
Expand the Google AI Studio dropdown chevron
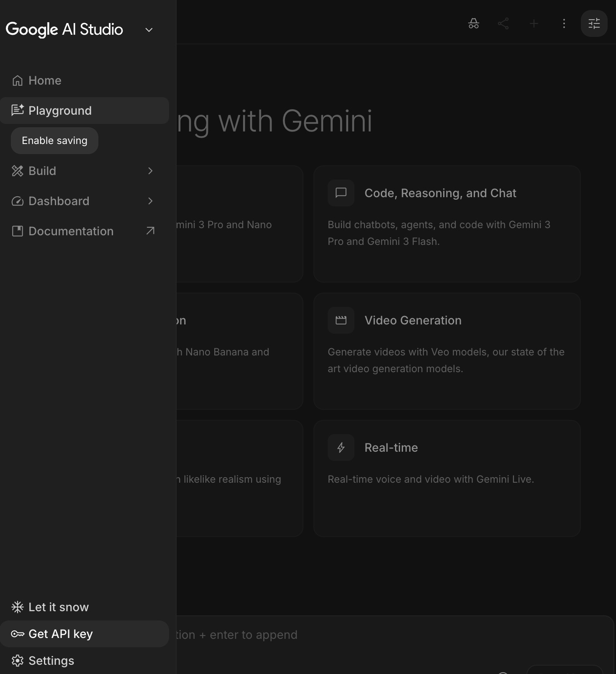click(149, 30)
